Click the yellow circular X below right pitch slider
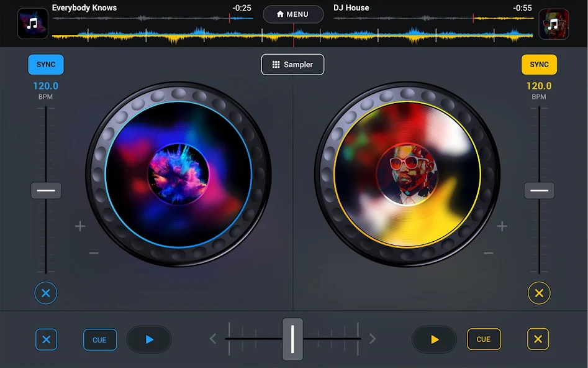This screenshot has width=588, height=368. coord(539,293)
